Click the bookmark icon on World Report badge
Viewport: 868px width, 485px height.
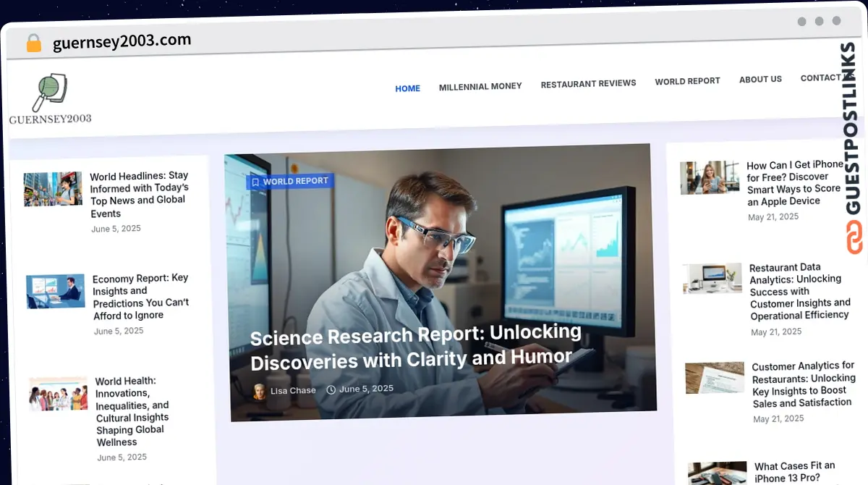click(255, 182)
